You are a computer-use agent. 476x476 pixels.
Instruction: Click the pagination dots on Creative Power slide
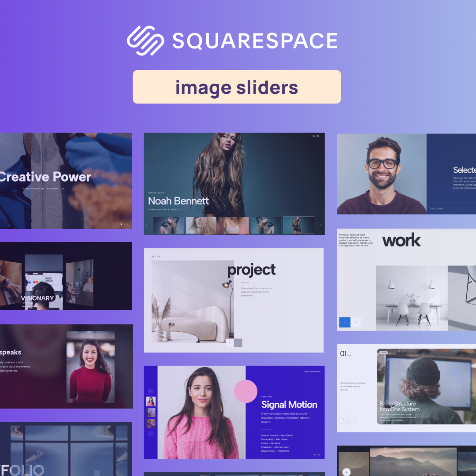coord(124,224)
